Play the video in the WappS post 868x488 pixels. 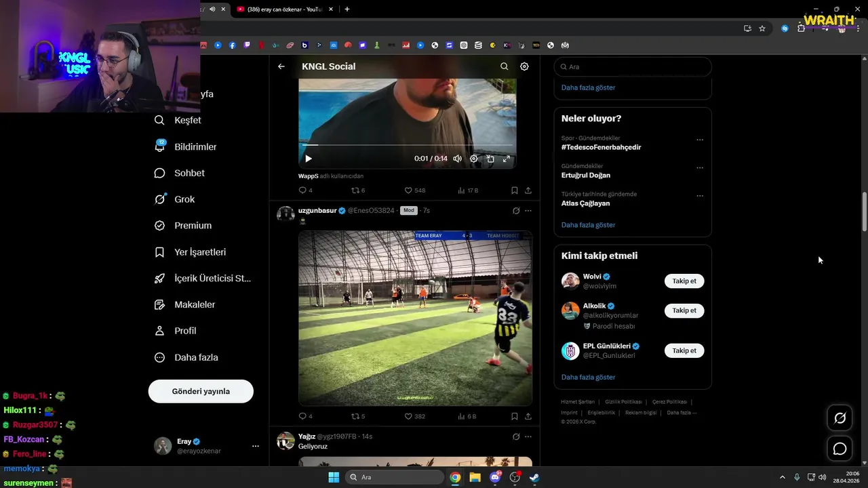pyautogui.click(x=309, y=159)
